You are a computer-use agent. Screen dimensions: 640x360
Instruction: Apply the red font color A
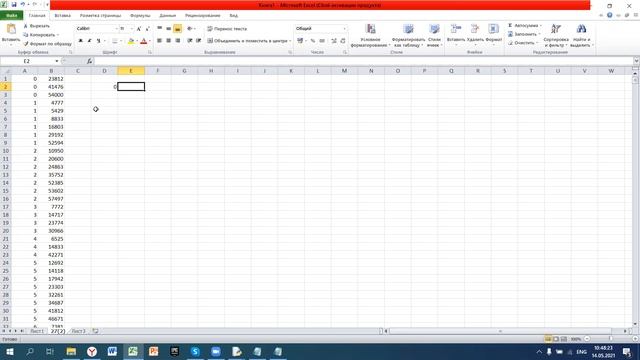[143, 41]
